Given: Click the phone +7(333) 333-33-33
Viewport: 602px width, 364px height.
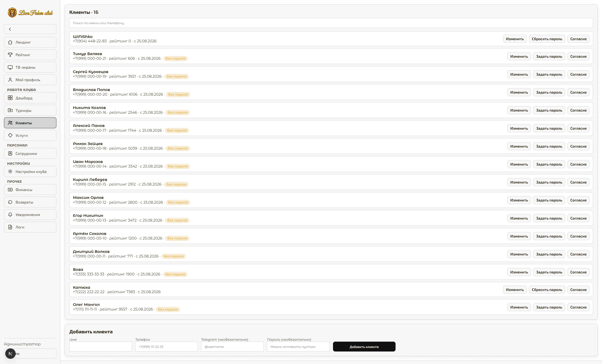Looking at the screenshot, I should tap(88, 274).
